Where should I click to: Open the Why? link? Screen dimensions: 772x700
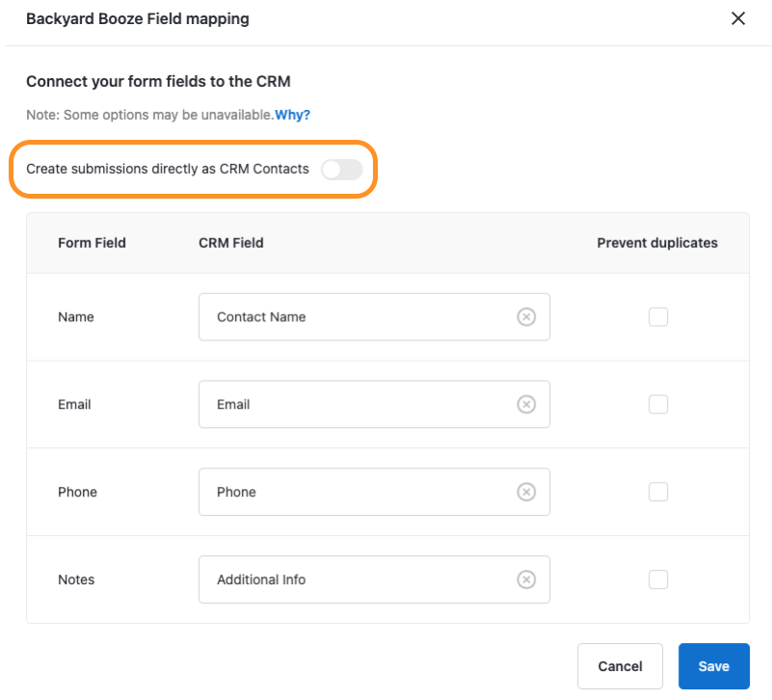point(293,115)
